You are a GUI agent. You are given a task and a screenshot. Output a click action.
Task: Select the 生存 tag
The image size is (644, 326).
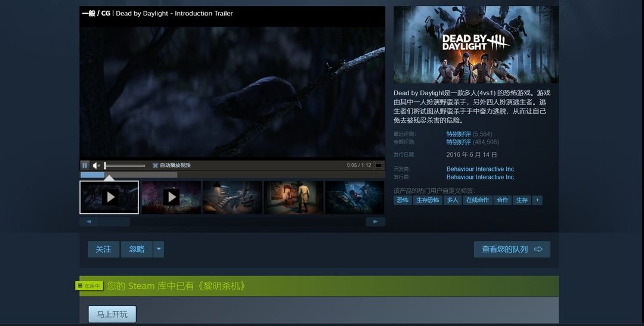click(522, 200)
